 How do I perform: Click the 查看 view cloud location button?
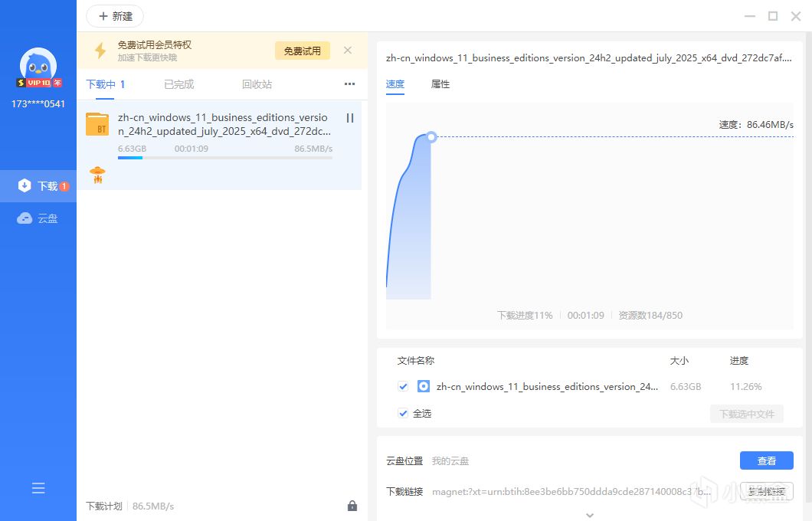(767, 460)
